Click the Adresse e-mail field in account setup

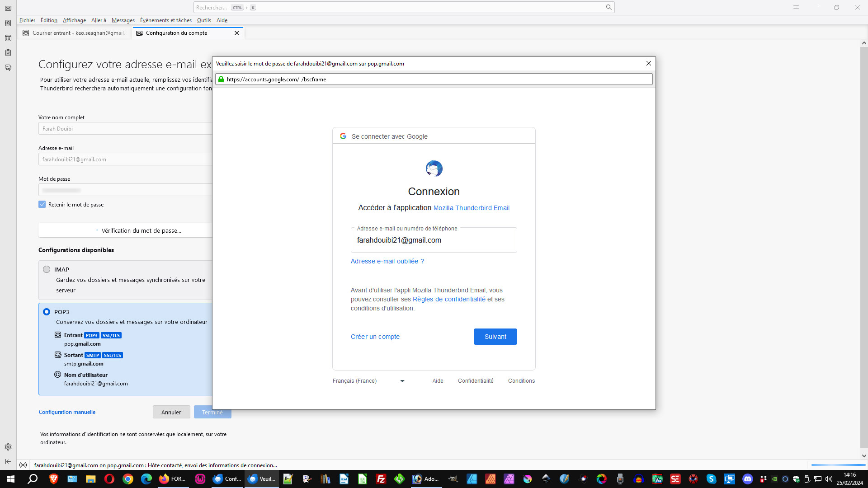(125, 160)
